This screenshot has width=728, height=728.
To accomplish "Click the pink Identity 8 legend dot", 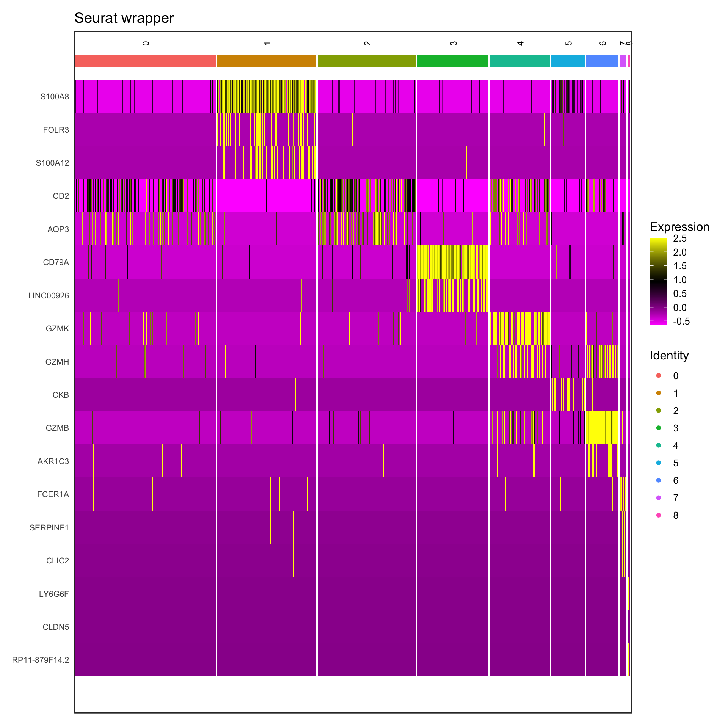I will [659, 515].
